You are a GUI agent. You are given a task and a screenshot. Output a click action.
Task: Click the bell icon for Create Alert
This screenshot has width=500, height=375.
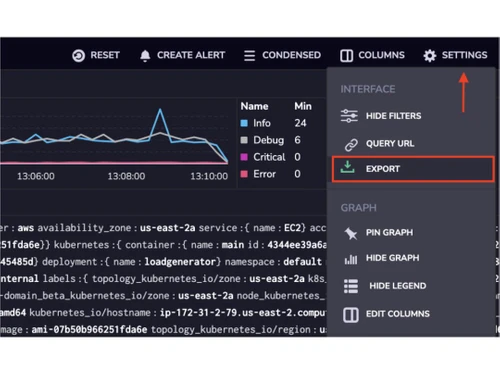145,55
